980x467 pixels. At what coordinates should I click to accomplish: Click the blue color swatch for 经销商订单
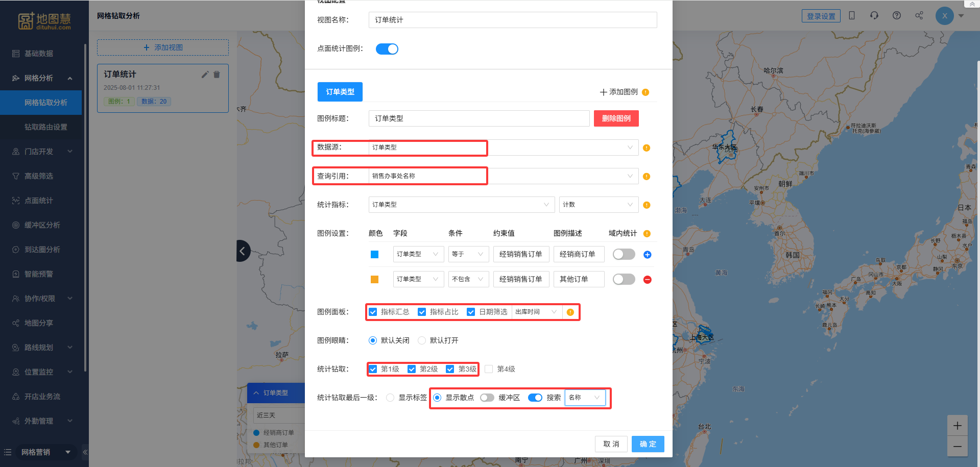click(x=374, y=255)
